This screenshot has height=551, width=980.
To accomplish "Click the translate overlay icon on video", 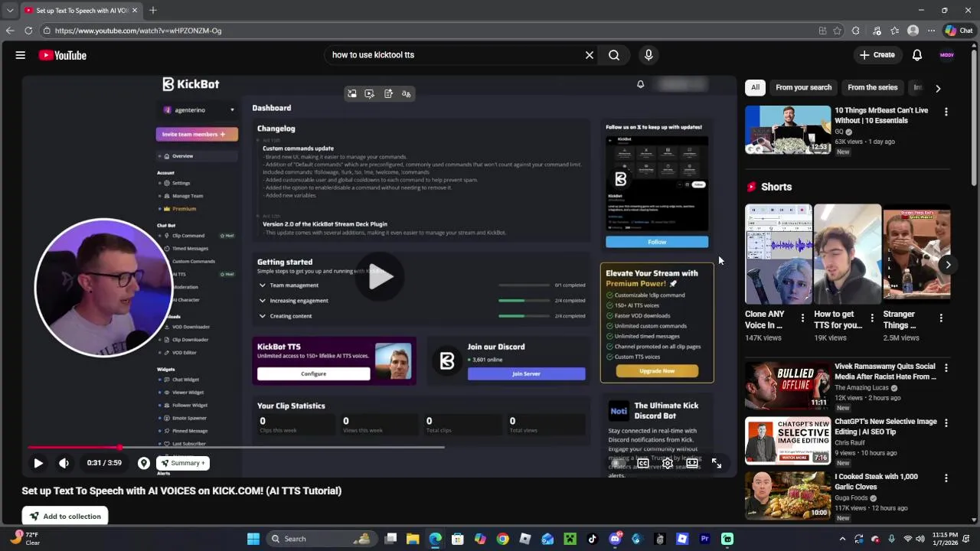I will (x=407, y=93).
